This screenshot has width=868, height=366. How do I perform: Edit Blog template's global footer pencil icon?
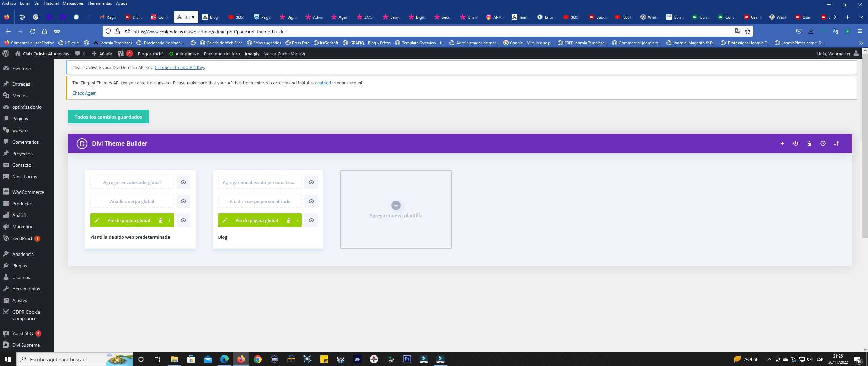225,220
